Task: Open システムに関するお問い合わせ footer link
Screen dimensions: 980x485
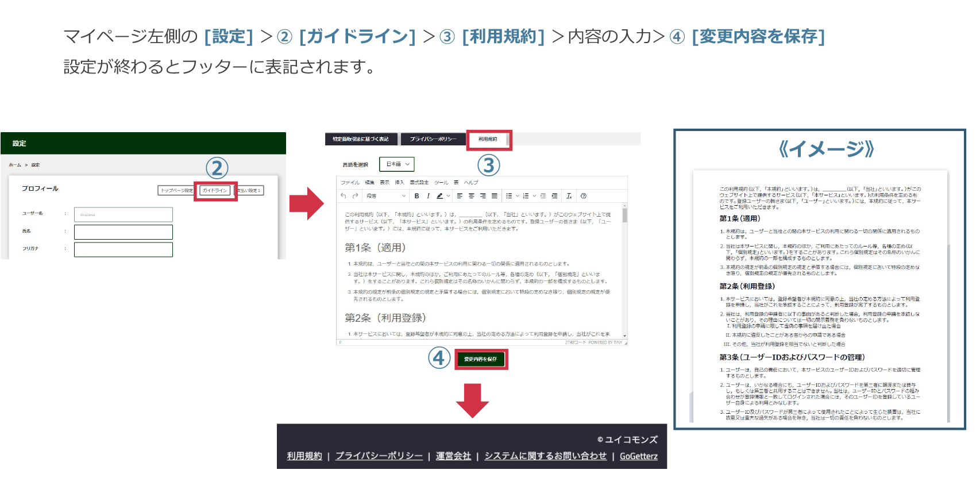Action: pos(546,456)
